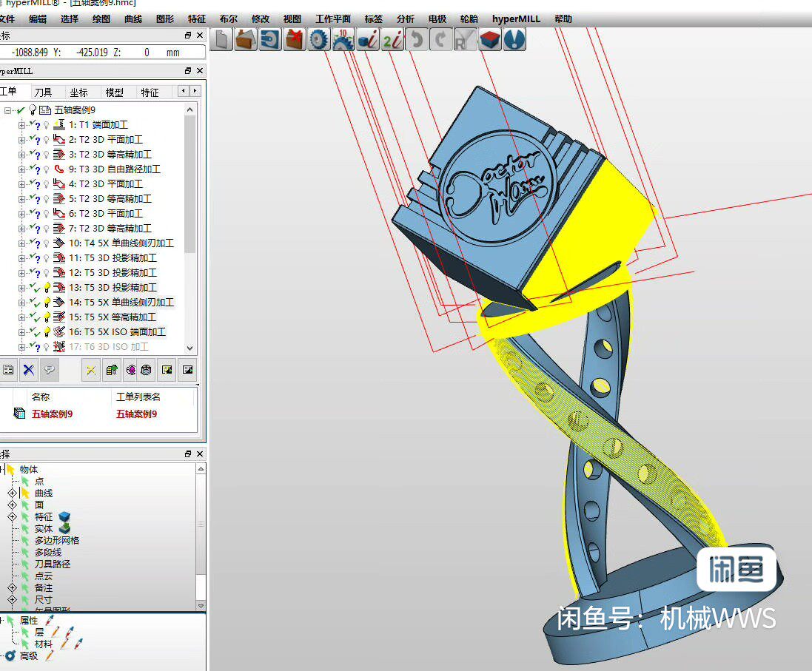Expand the 曲线 selection node

click(x=12, y=493)
